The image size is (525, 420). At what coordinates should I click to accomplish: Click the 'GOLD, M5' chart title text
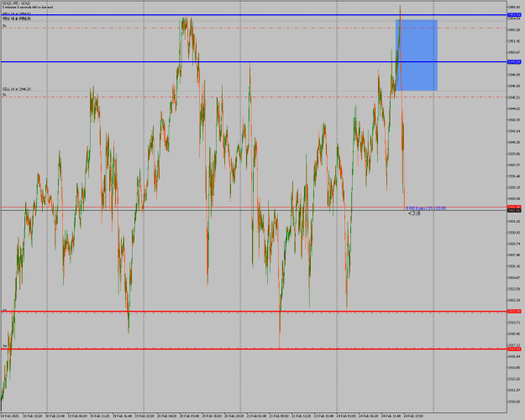(x=16, y=3)
